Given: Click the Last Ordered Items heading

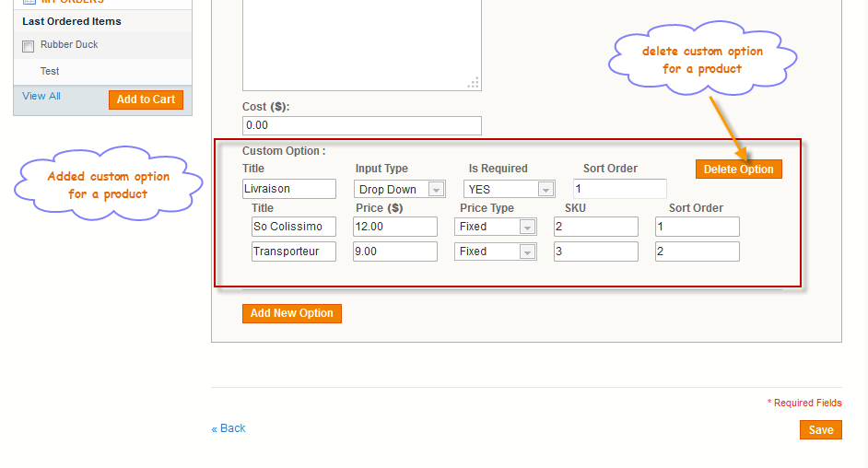Looking at the screenshot, I should tap(72, 21).
